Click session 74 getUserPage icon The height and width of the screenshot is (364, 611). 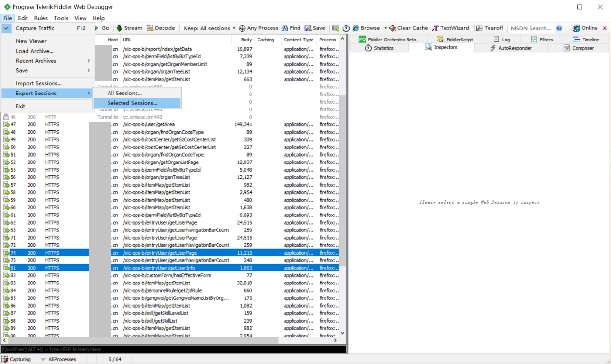(x=7, y=253)
